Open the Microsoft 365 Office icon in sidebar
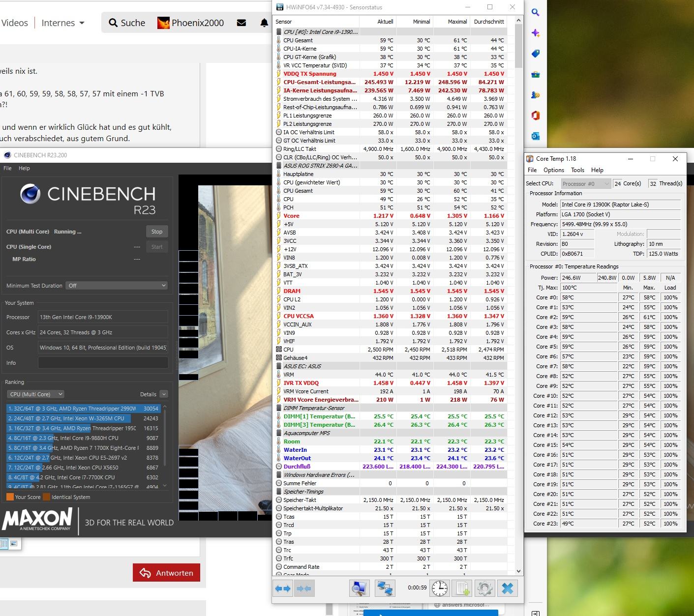This screenshot has height=616, width=694. tap(536, 116)
